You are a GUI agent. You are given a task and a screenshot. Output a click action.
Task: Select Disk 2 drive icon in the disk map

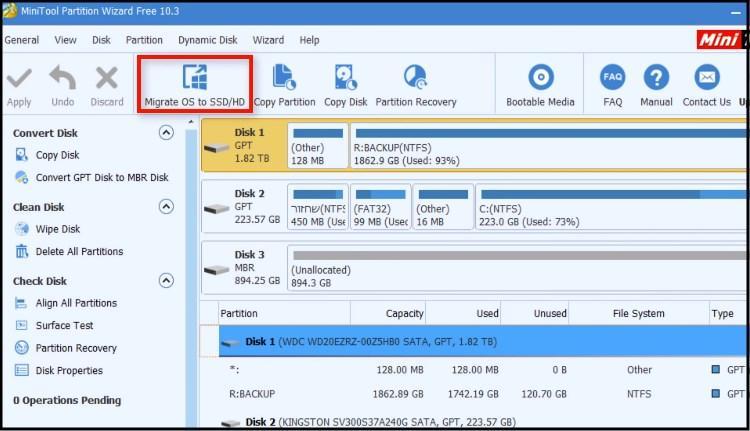click(x=216, y=209)
